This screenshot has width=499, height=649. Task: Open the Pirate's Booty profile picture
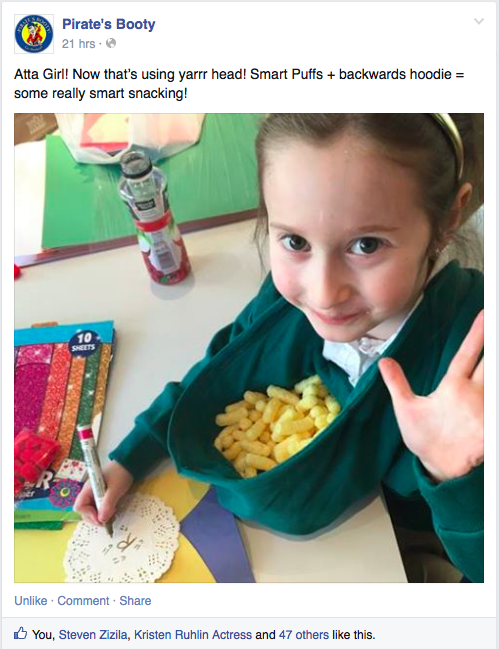tap(34, 34)
